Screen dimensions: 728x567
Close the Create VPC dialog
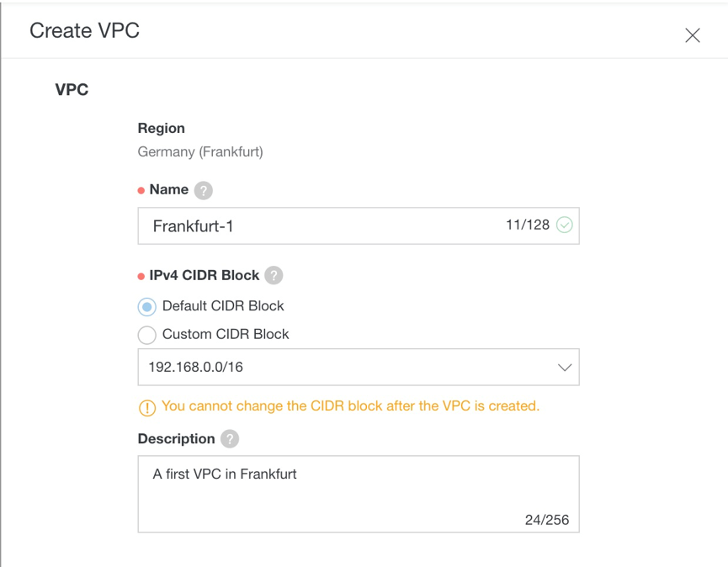pyautogui.click(x=693, y=35)
